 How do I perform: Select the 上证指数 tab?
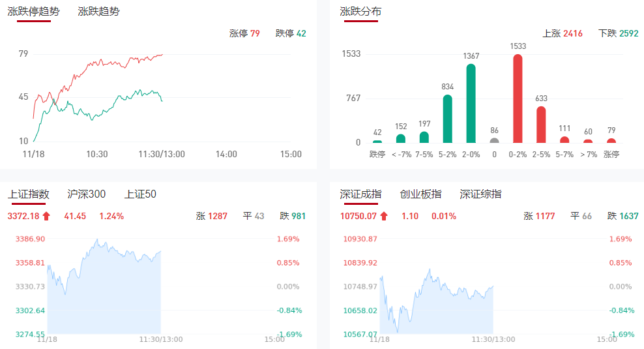[28, 194]
